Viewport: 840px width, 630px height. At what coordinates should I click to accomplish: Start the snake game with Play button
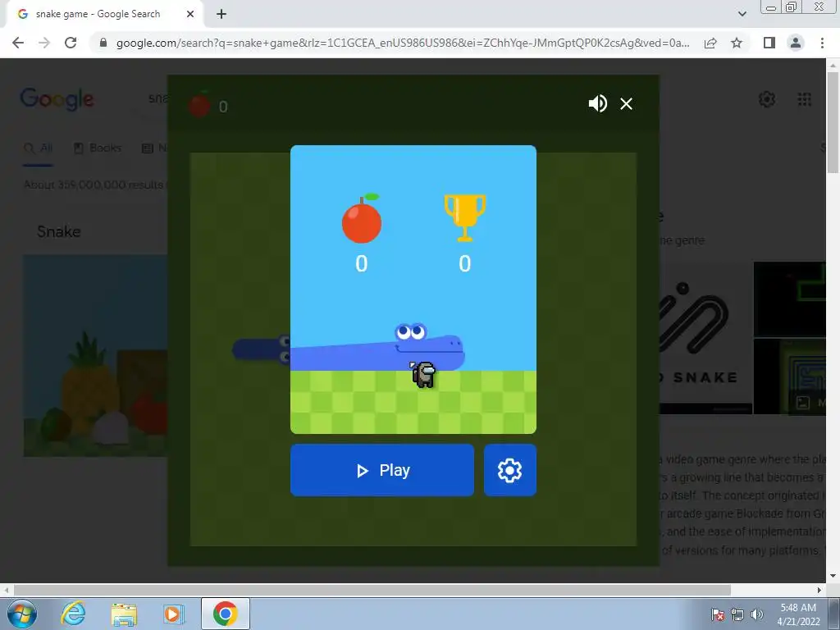382,470
